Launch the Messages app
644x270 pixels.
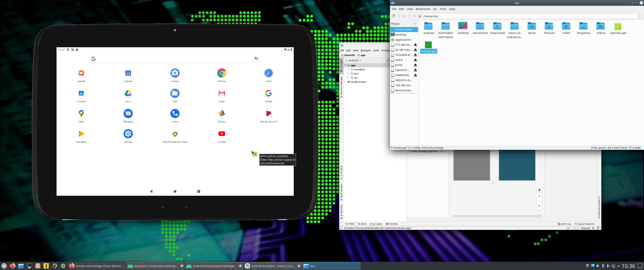pyautogui.click(x=128, y=114)
